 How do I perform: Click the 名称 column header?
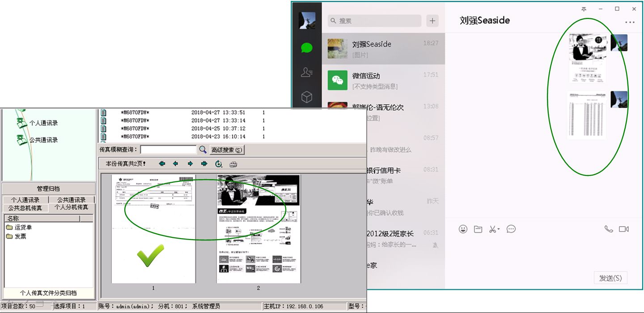click(42, 219)
